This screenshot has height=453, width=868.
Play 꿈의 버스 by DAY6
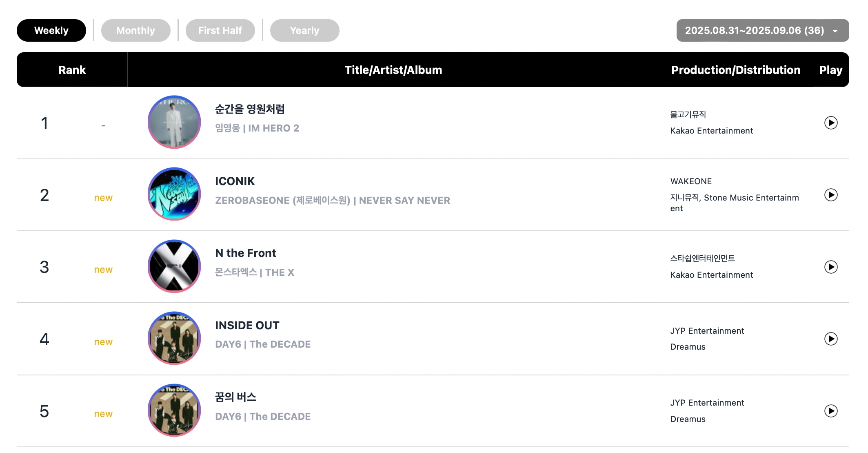click(830, 411)
